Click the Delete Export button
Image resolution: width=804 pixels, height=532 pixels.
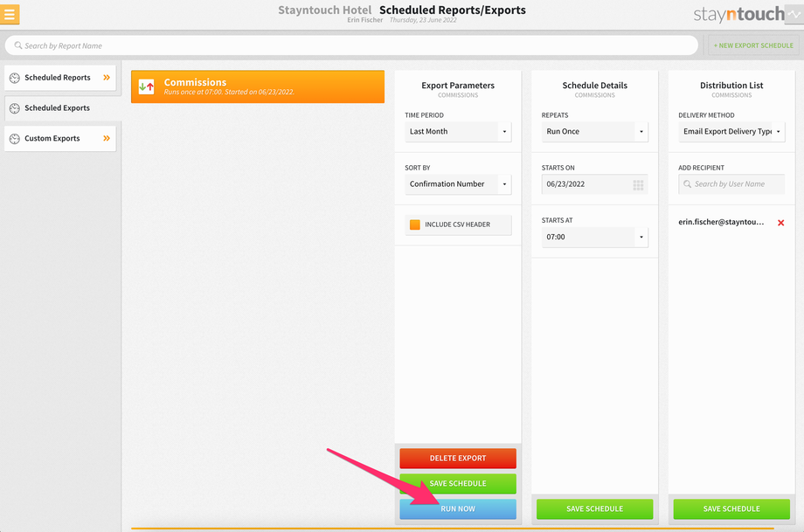coord(458,459)
